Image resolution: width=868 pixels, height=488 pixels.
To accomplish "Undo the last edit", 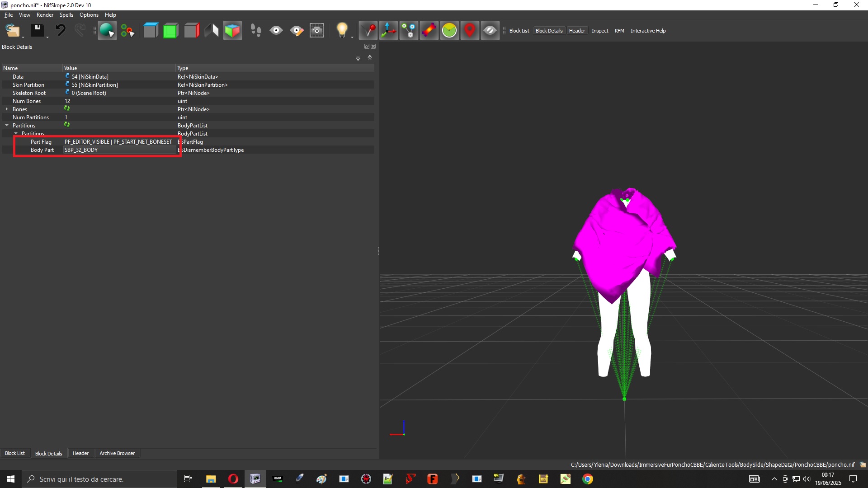I will click(x=60, y=31).
